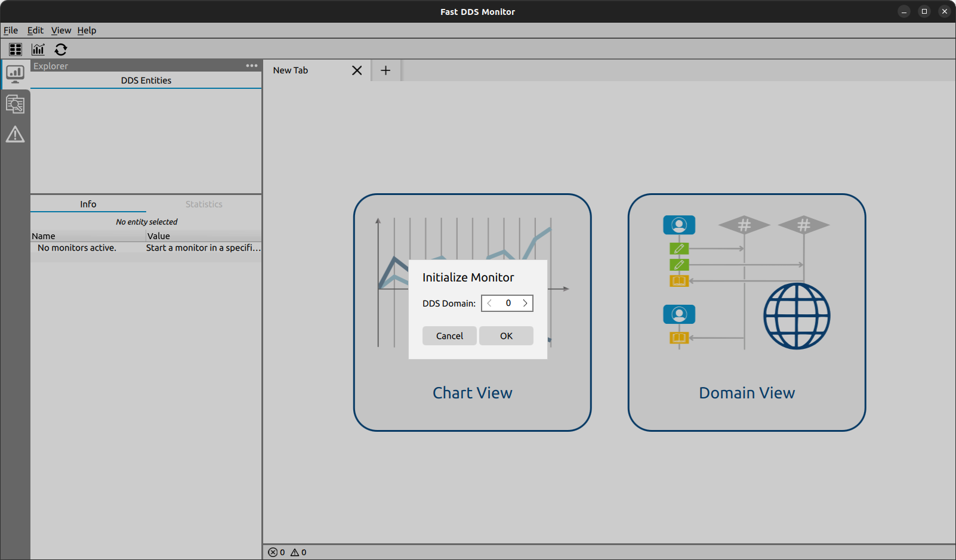Choose the Domain View card
The width and height of the screenshot is (956, 560).
tap(747, 312)
